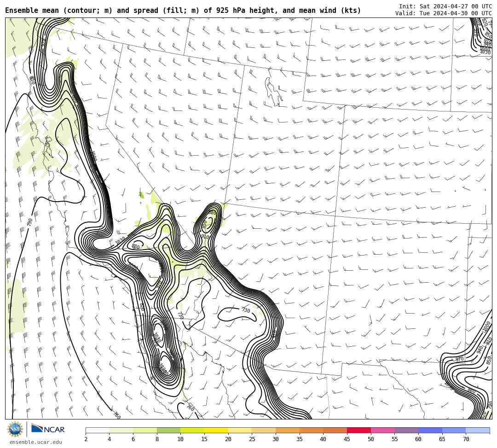Select the Valid: Tue 2024-04-30 00 UTC line

444,13
